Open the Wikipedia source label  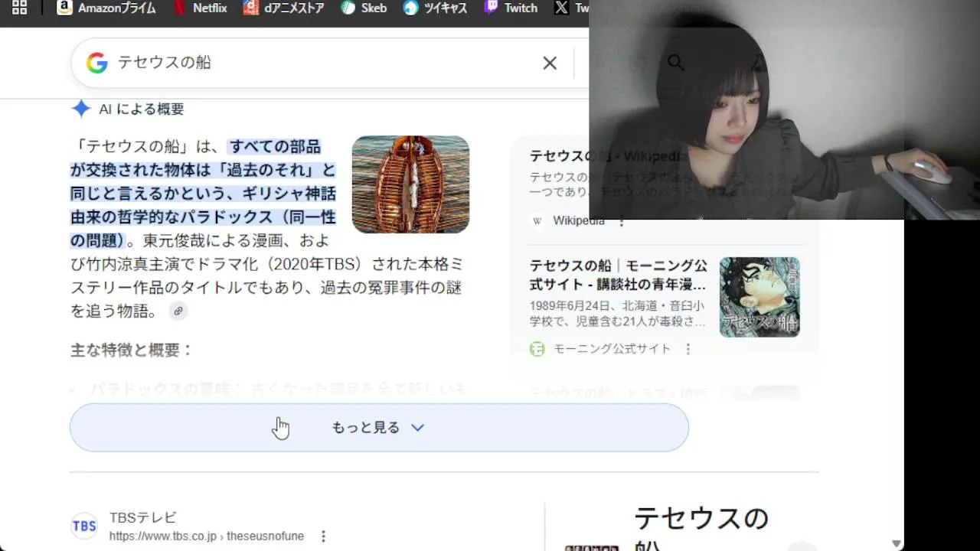point(579,220)
